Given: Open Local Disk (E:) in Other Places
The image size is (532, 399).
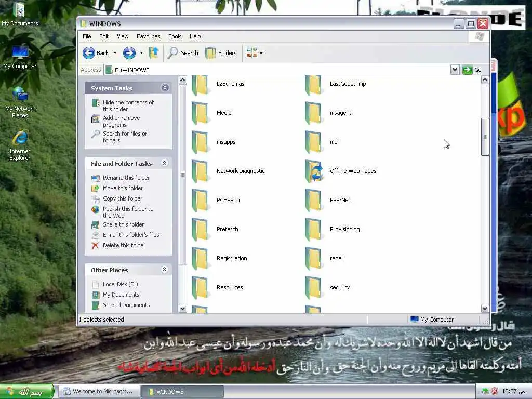Looking at the screenshot, I should pyautogui.click(x=115, y=284).
